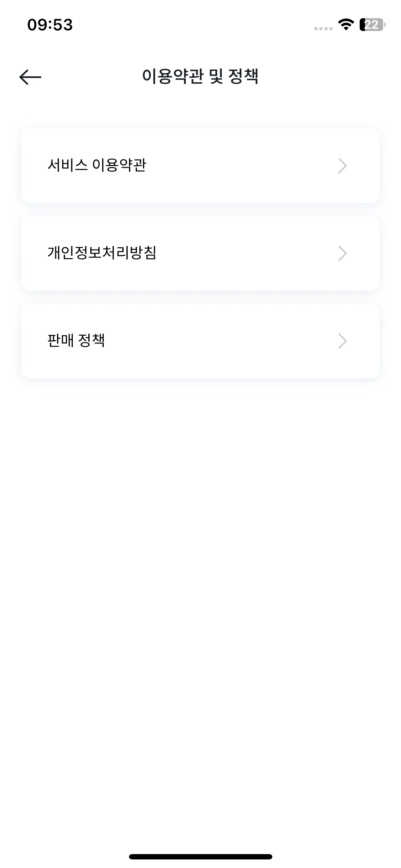Tap the word 판매 in the last row
This screenshot has height=868, width=401.
pyautogui.click(x=60, y=340)
